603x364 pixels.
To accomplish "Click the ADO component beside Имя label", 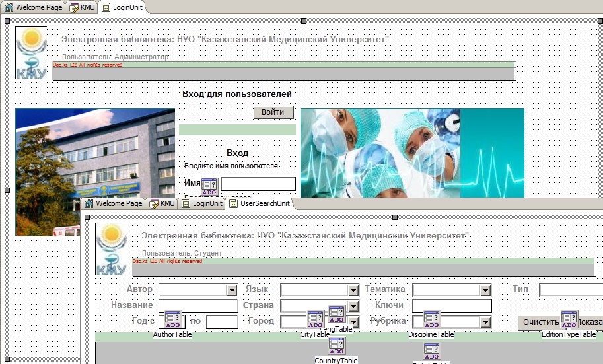I will (209, 186).
